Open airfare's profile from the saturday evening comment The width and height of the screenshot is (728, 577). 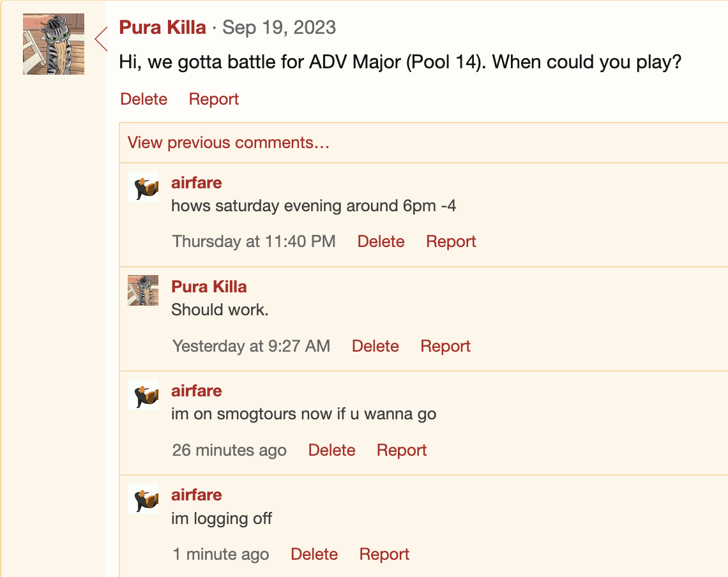pos(197,183)
